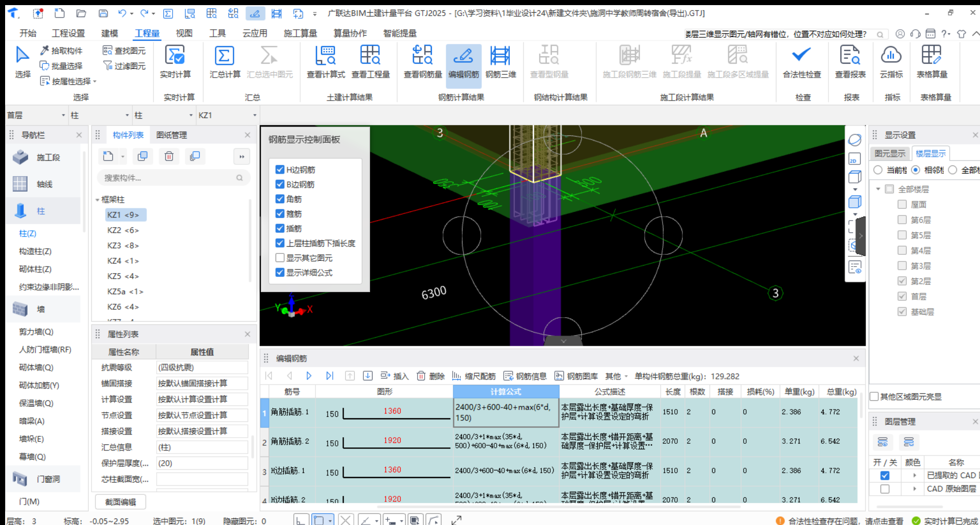Uncheck H边钢筋 checkbox
Screen dimensions: 980x525
(280, 170)
